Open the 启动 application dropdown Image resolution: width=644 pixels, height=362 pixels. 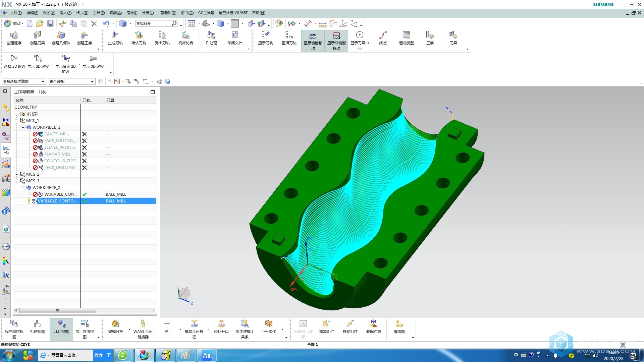click(x=14, y=23)
